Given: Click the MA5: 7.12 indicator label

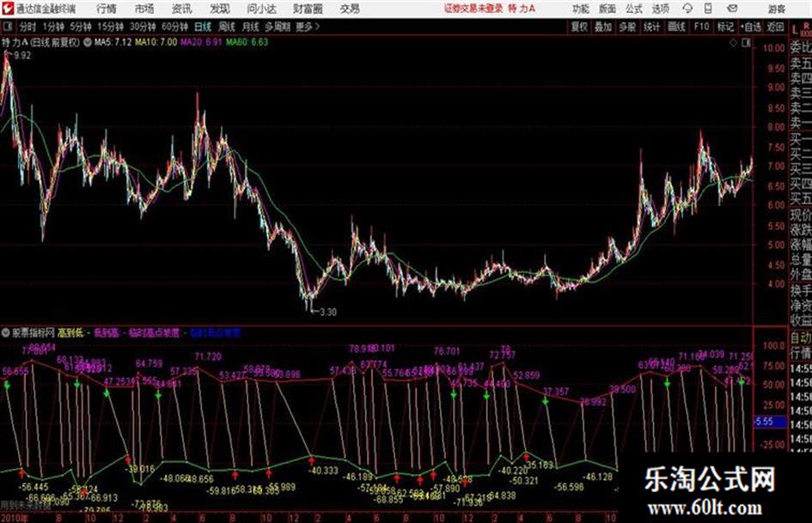Looking at the screenshot, I should click(113, 42).
